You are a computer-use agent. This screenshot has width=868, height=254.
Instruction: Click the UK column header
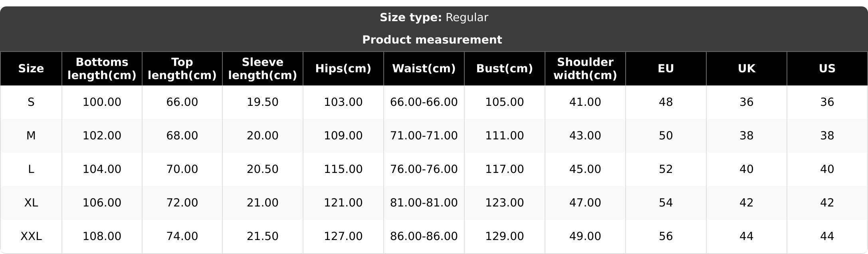tap(746, 69)
